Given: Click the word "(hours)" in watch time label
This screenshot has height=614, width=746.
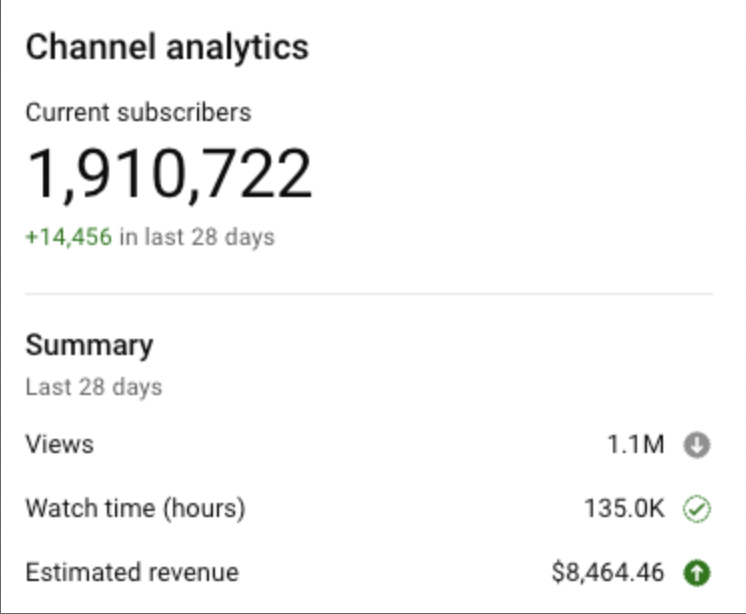Looking at the screenshot, I should point(205,508).
